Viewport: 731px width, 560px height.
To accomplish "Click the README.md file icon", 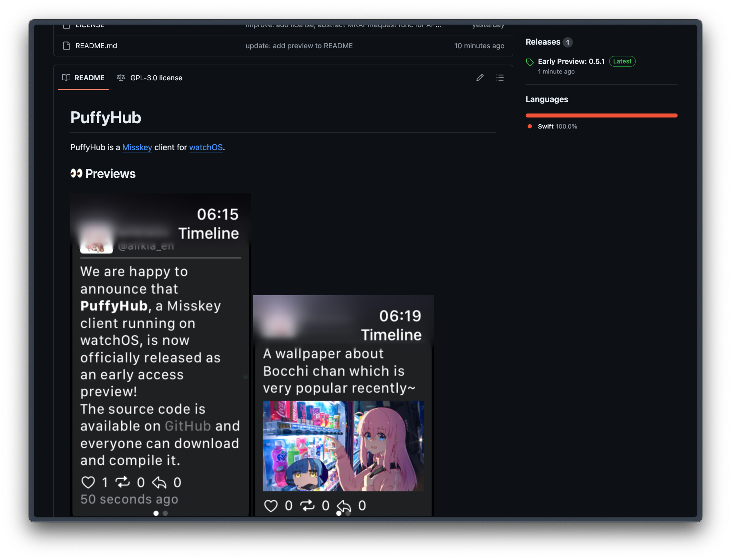I will (66, 46).
